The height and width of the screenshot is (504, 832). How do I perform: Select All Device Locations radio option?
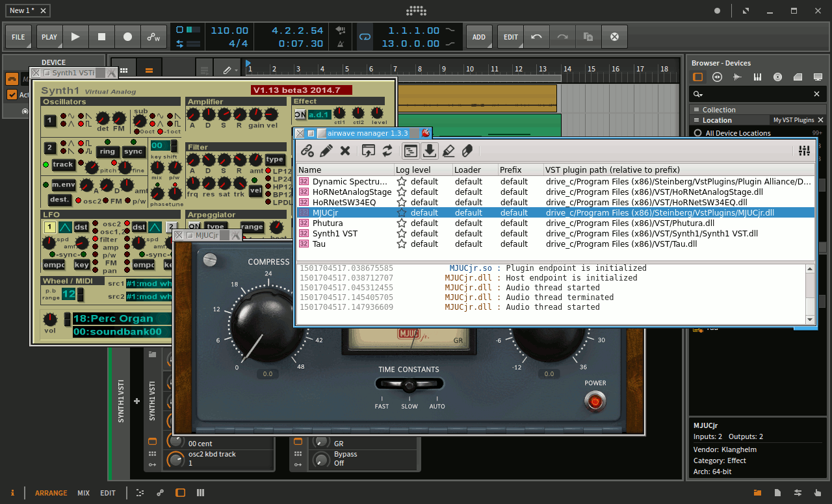pyautogui.click(x=698, y=133)
